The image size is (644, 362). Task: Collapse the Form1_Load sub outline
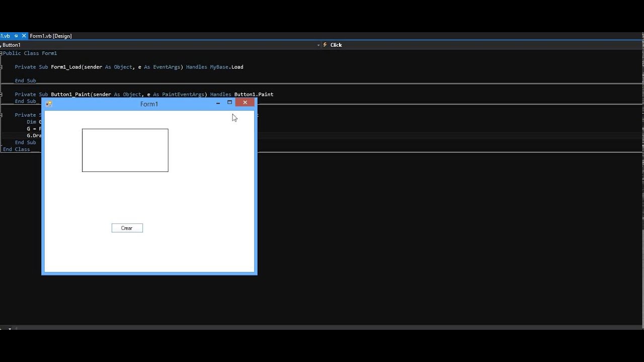[x=1, y=67]
